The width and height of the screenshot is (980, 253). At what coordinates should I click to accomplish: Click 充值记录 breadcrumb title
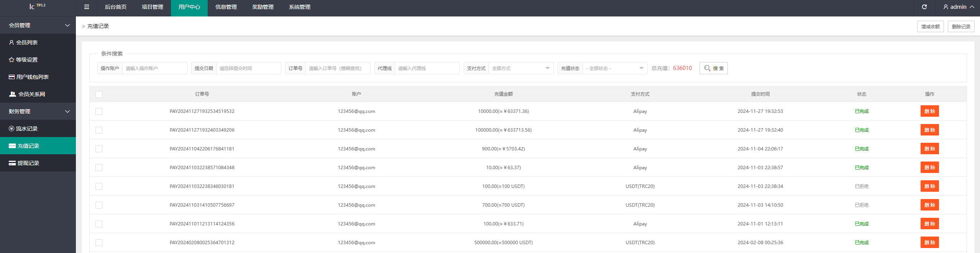point(98,26)
